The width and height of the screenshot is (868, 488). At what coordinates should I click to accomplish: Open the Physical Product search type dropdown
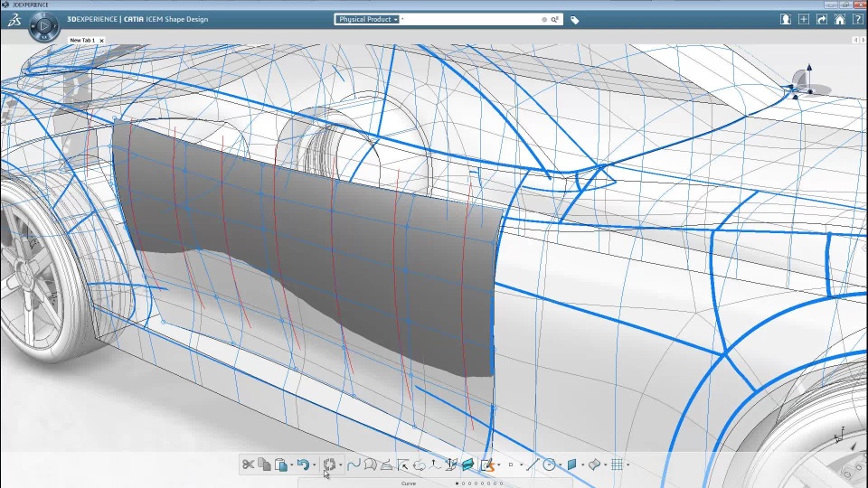tap(367, 19)
